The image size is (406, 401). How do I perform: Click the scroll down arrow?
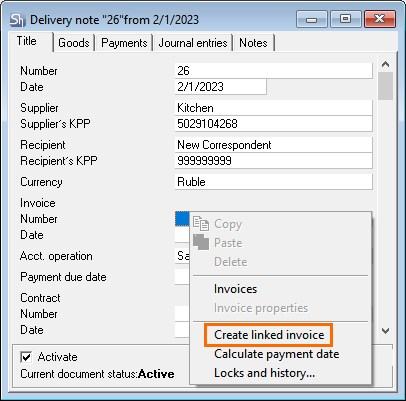(x=386, y=331)
